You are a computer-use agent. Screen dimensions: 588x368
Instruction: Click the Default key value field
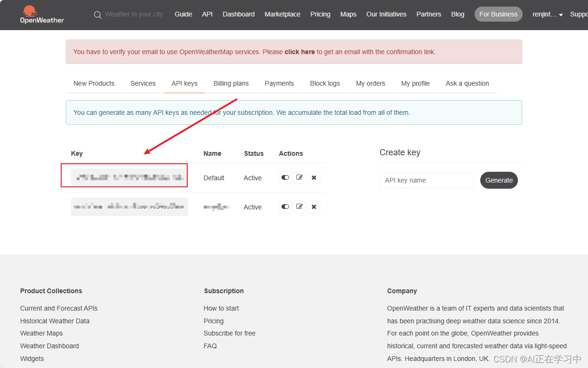pyautogui.click(x=129, y=178)
